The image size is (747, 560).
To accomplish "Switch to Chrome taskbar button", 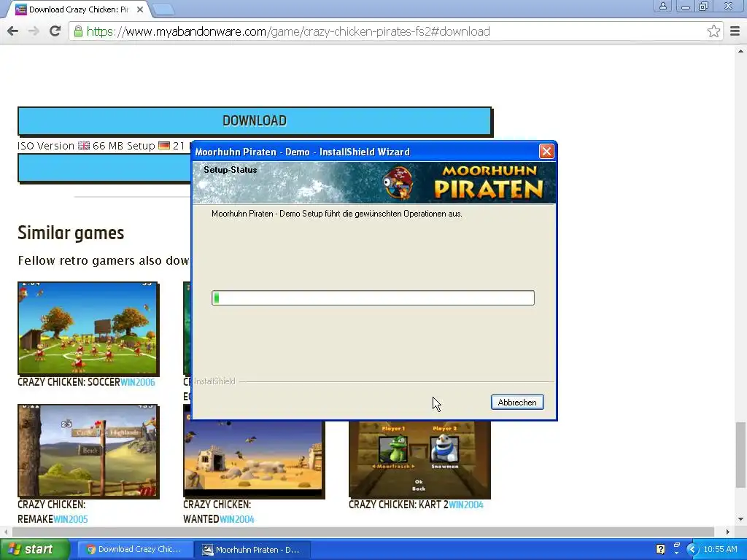I will 134,550.
